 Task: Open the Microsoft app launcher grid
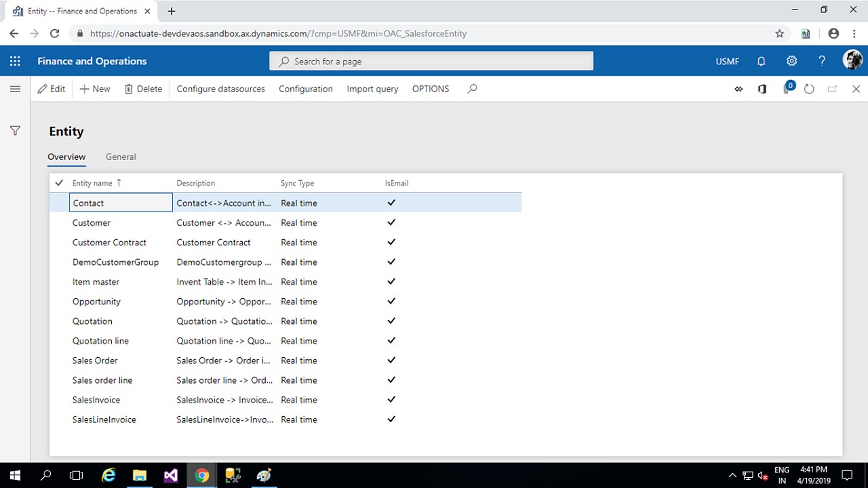15,61
